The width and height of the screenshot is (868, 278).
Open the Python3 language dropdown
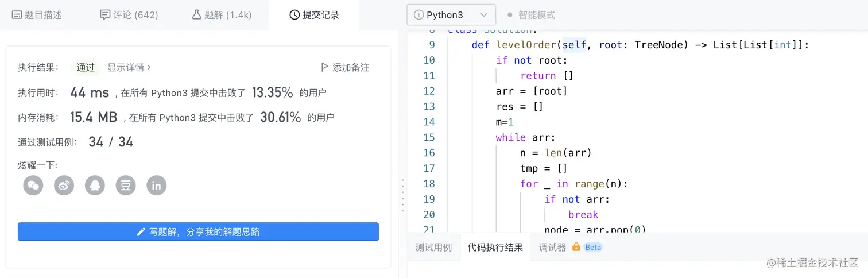click(x=451, y=15)
